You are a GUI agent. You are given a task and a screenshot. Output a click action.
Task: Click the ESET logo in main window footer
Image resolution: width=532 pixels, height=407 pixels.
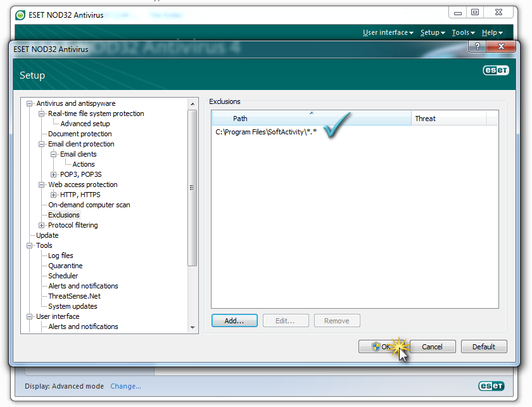coord(491,386)
